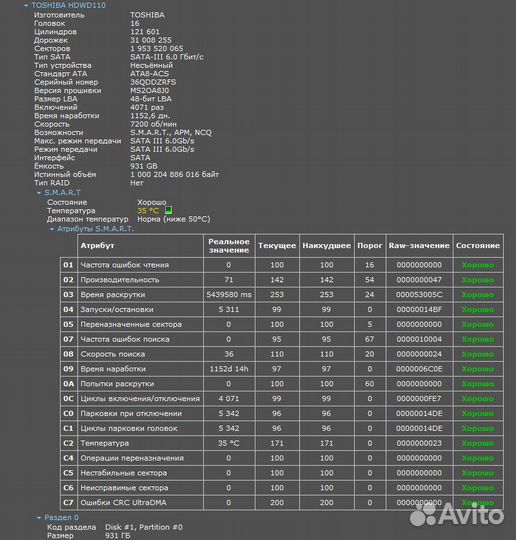516x540 pixels.
Task: Click the Текущее column header
Action: click(277, 246)
